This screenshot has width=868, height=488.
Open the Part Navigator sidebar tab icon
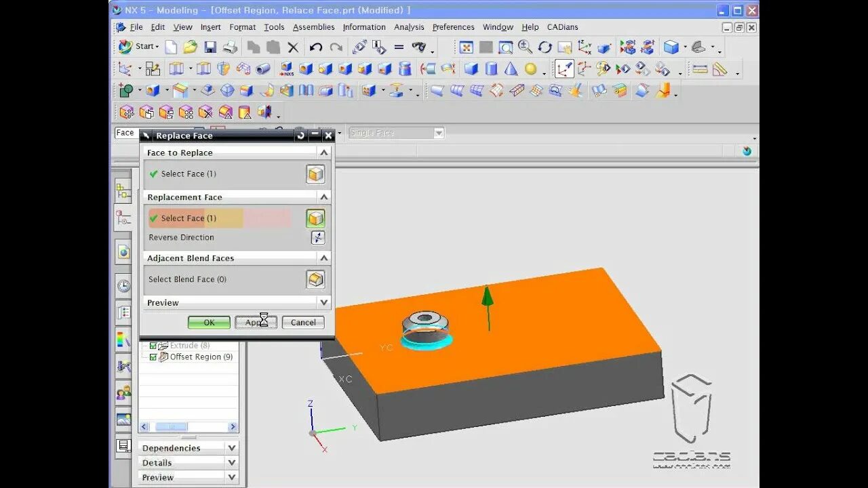(123, 218)
